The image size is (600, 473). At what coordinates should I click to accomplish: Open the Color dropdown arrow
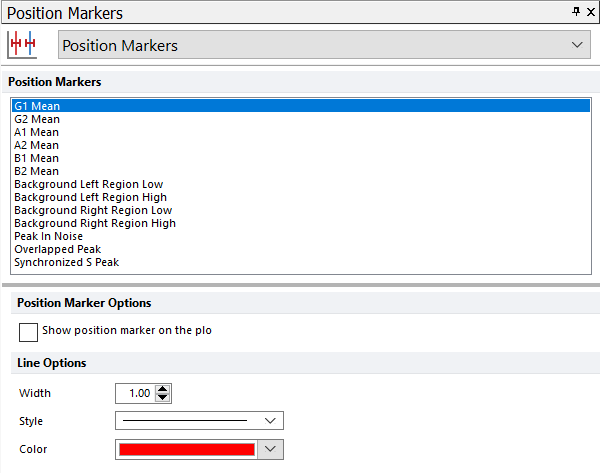[x=271, y=449]
